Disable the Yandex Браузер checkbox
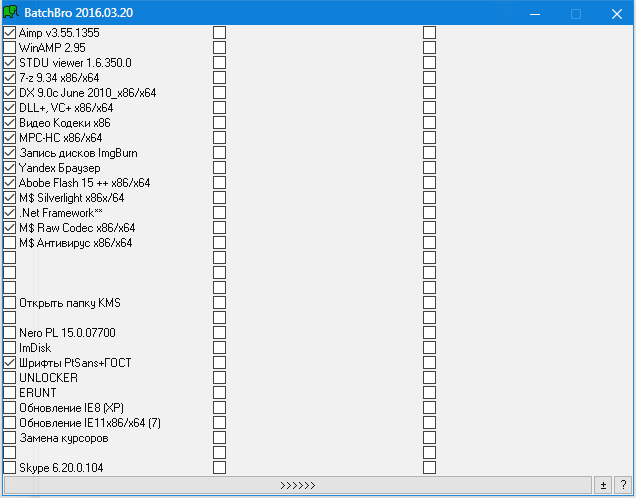The height and width of the screenshot is (498, 636). pyautogui.click(x=10, y=168)
